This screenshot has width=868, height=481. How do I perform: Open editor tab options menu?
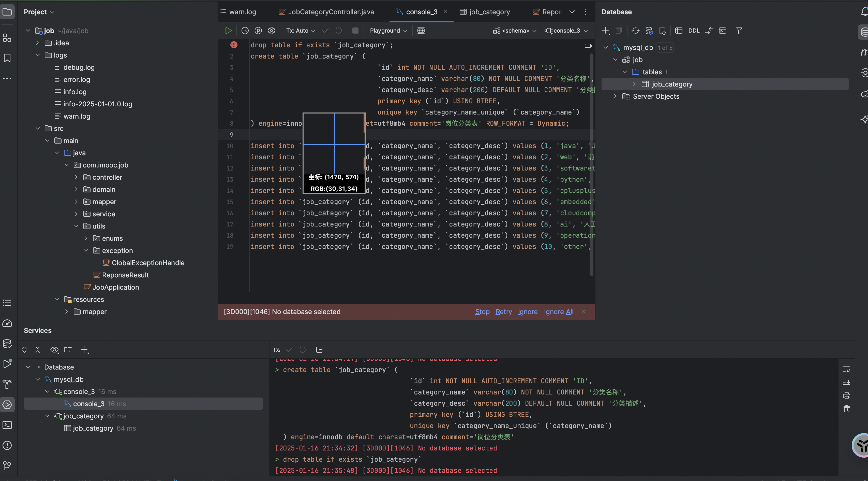[585, 12]
